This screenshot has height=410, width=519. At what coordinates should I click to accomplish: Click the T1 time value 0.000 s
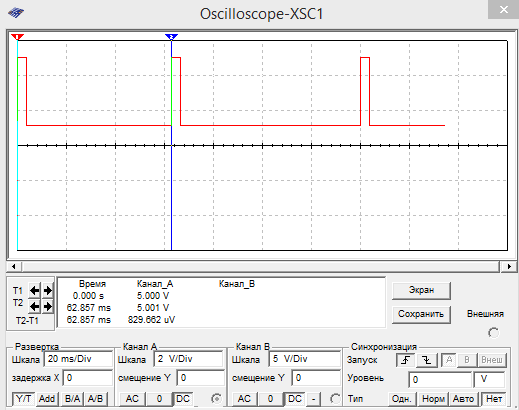[x=88, y=296]
